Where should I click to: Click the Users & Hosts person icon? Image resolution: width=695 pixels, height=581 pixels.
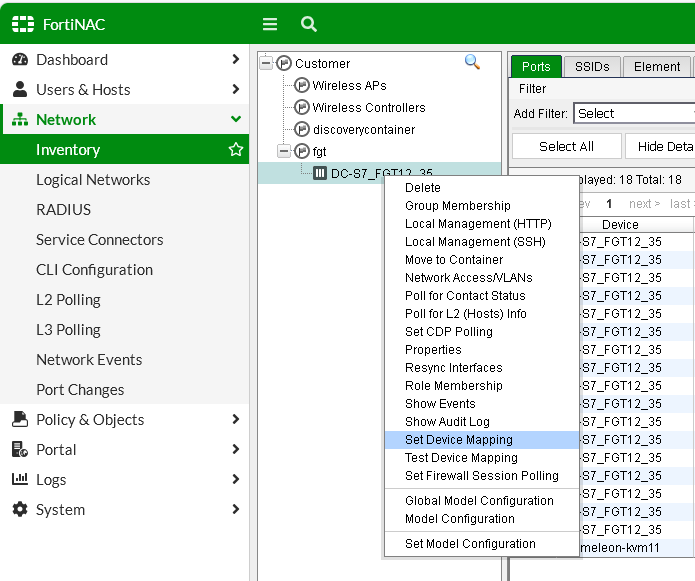pos(20,89)
